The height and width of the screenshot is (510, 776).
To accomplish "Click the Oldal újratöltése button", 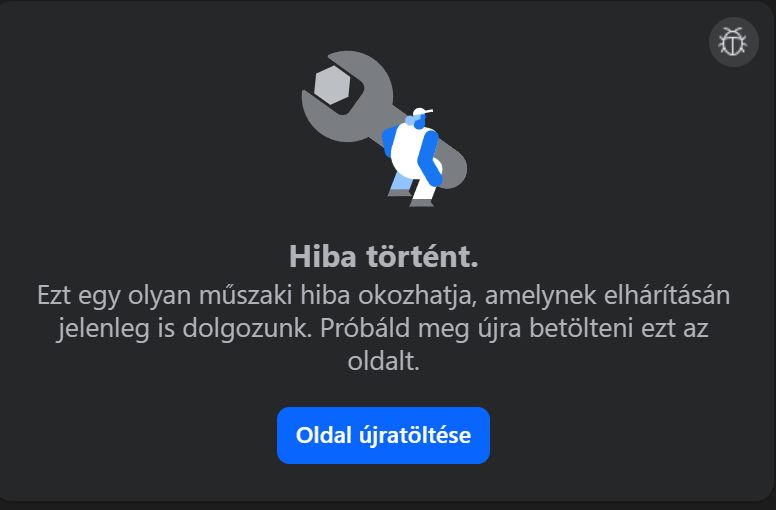I will pos(383,435).
